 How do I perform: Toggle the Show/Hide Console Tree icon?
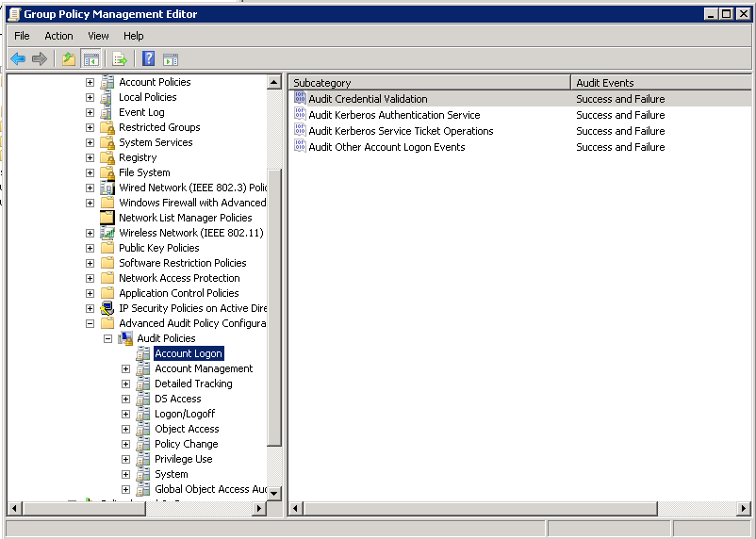[x=91, y=59]
